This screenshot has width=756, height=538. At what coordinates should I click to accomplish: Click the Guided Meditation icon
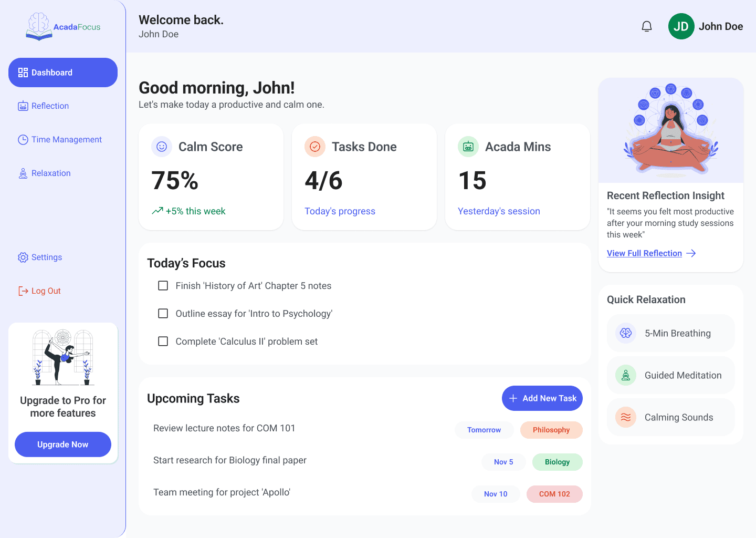tap(626, 375)
